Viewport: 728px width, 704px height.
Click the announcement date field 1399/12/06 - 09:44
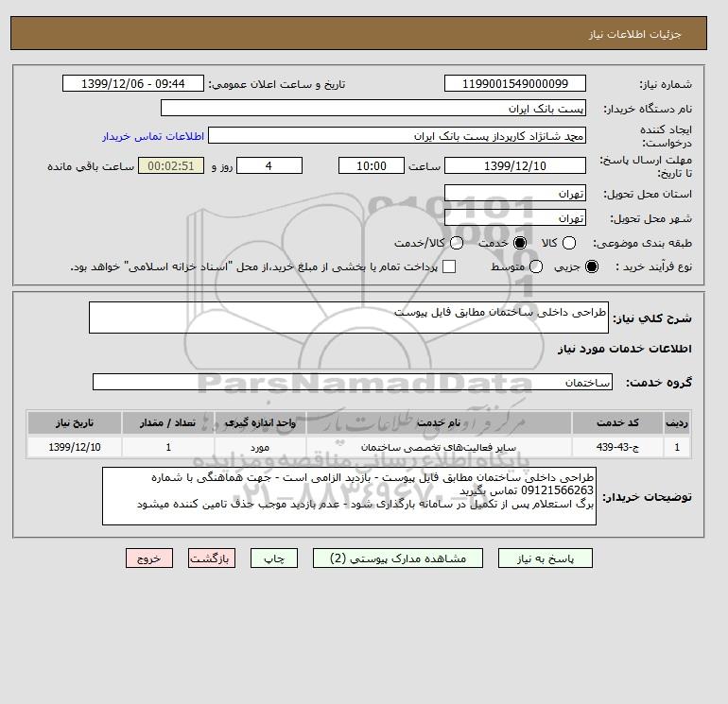[133, 83]
